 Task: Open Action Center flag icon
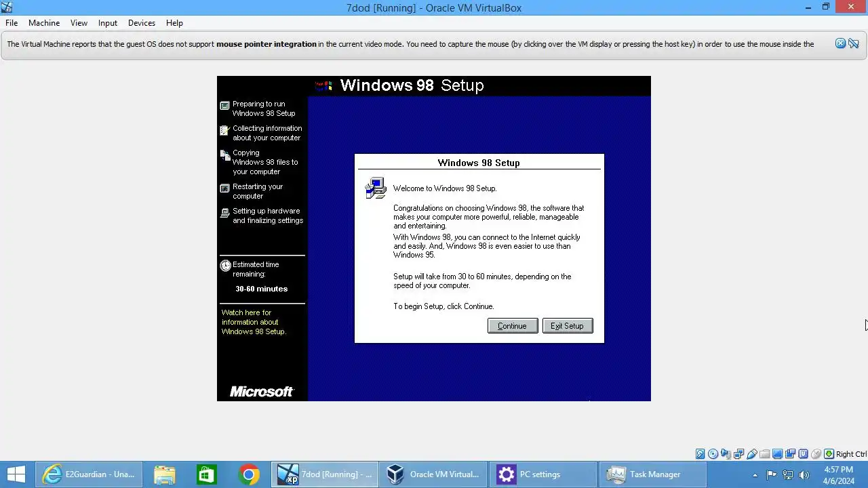(772, 474)
